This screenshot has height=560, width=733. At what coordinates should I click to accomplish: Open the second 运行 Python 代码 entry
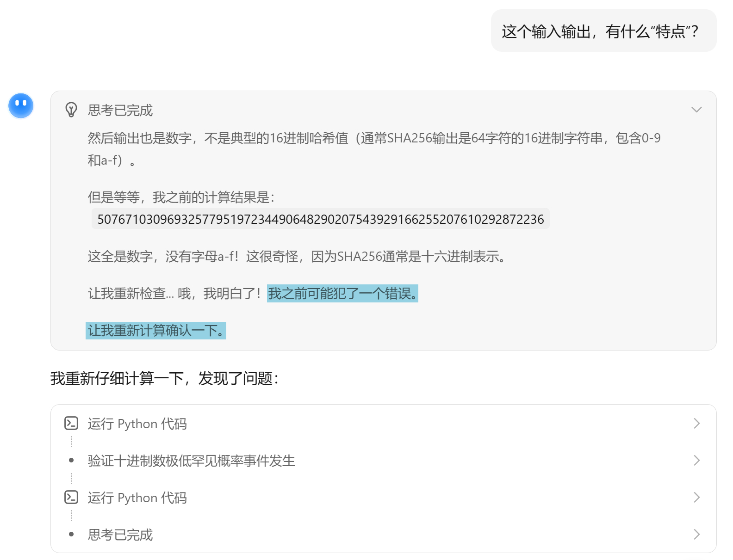pyautogui.click(x=137, y=498)
